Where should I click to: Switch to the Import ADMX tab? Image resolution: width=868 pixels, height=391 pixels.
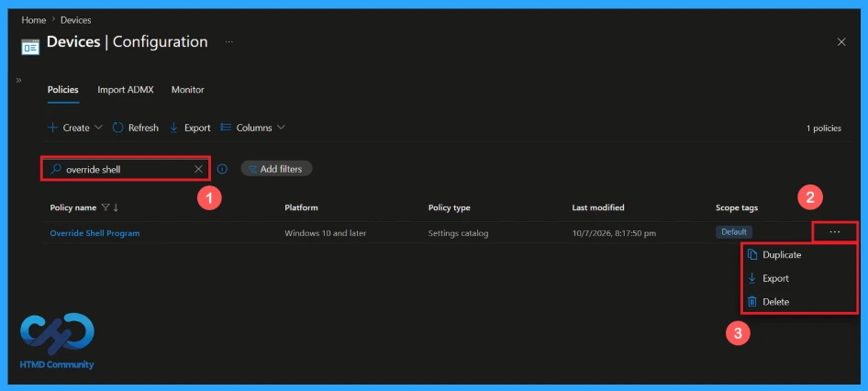[126, 90]
